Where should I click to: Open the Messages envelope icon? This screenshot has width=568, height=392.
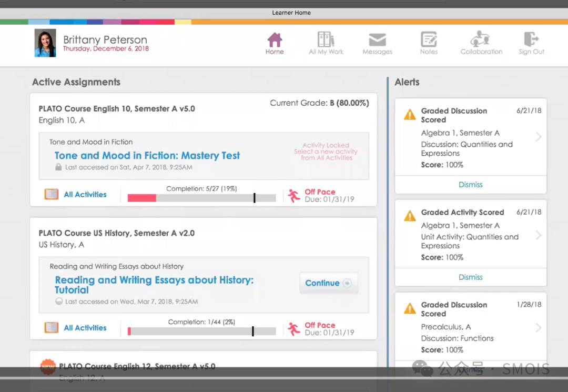377,40
